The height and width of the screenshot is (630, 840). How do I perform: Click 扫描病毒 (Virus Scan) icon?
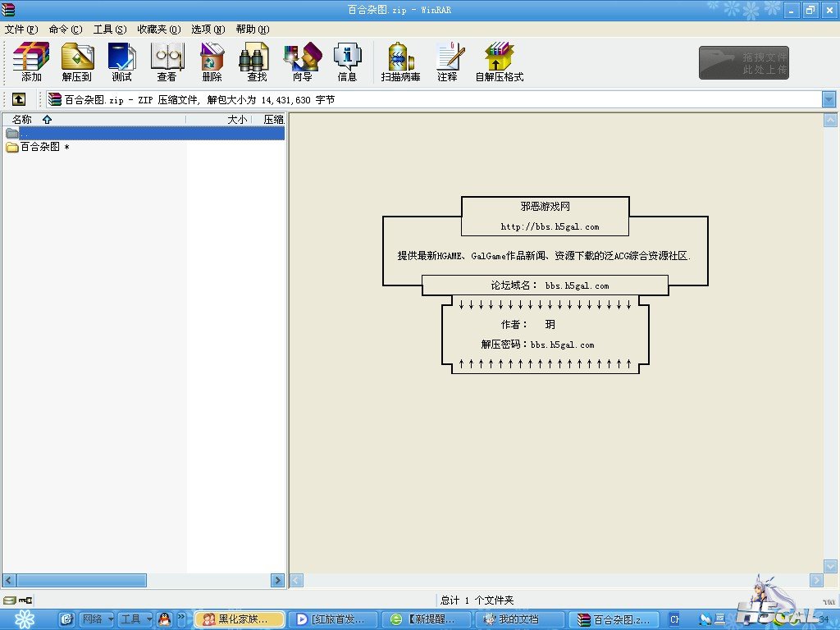400,62
